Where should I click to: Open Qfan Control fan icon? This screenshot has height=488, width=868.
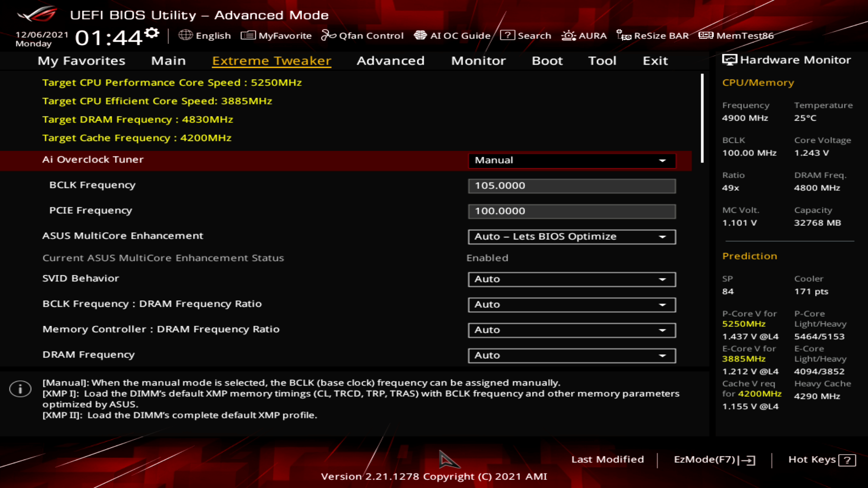[328, 35]
